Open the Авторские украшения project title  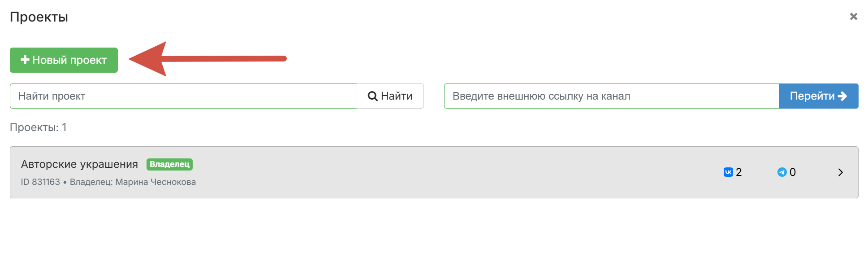pos(79,164)
